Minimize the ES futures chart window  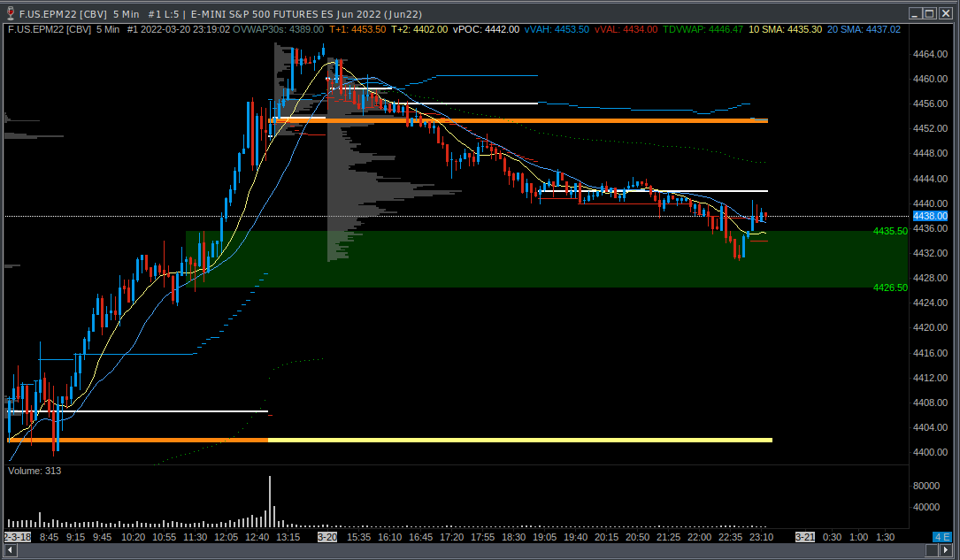point(915,13)
